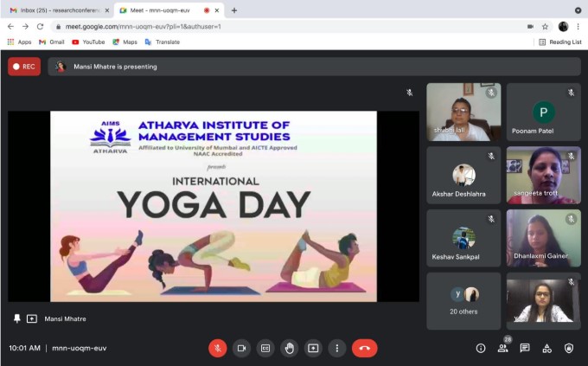Open host controls shield icon

pos(569,349)
